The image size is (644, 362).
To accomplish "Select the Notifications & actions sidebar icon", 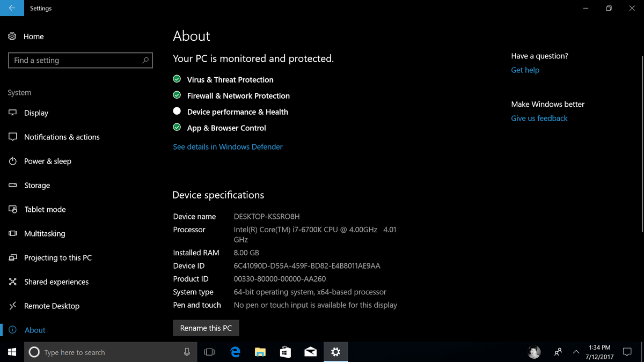I will click(x=13, y=137).
